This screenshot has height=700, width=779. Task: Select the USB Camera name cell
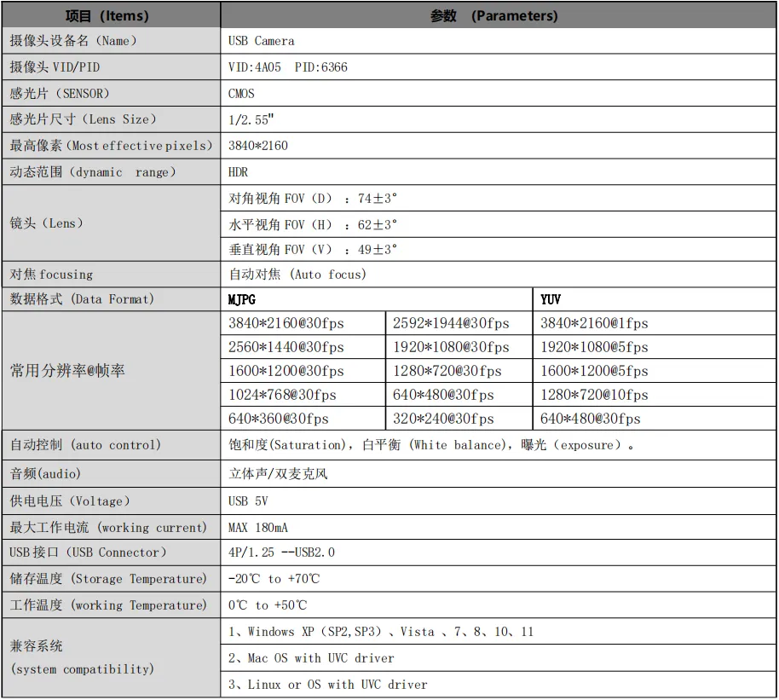tap(262, 41)
